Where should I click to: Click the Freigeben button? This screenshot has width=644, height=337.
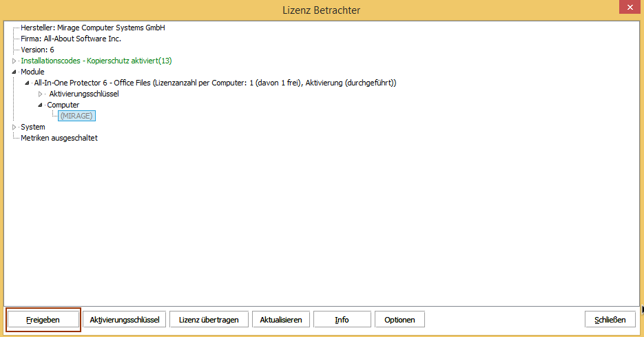click(43, 320)
